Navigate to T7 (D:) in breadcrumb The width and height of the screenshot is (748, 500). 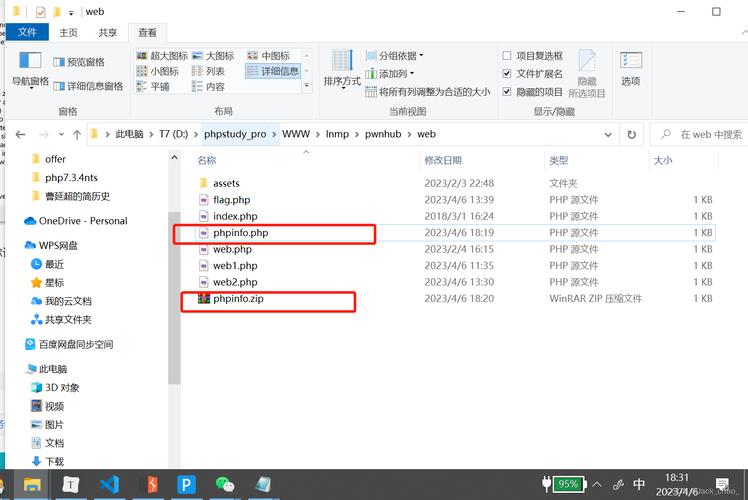pos(174,134)
